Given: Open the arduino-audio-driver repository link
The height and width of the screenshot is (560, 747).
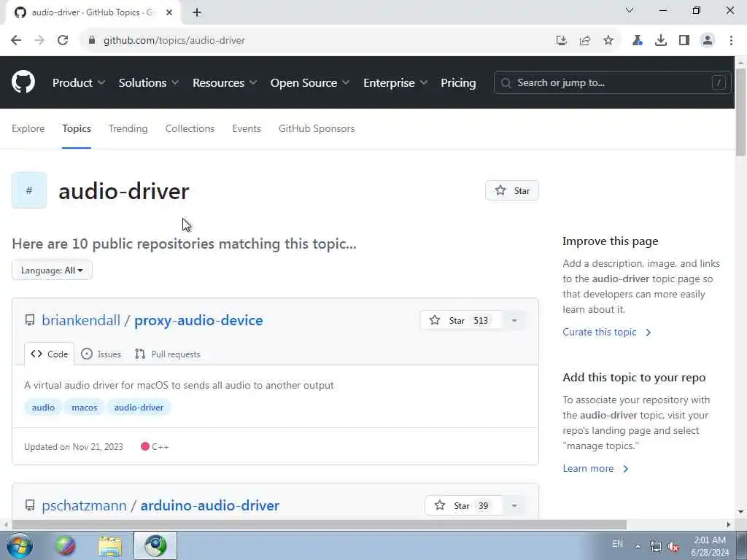Looking at the screenshot, I should (209, 505).
